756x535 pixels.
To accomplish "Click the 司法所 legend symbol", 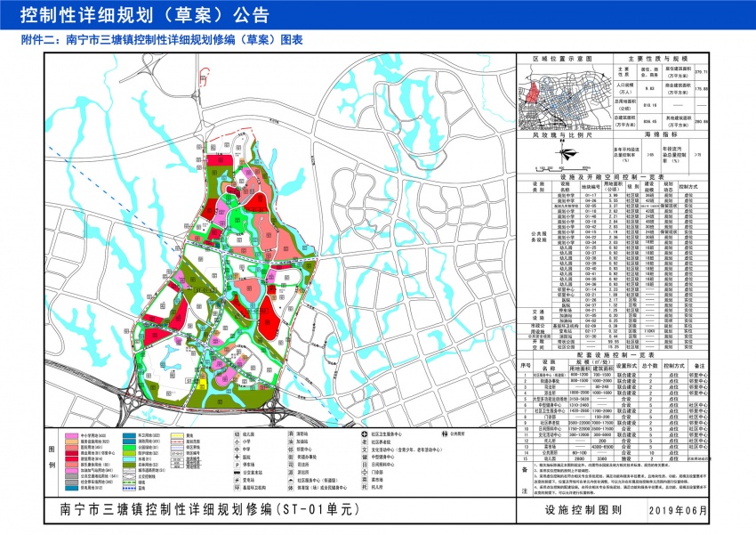I will (291, 465).
